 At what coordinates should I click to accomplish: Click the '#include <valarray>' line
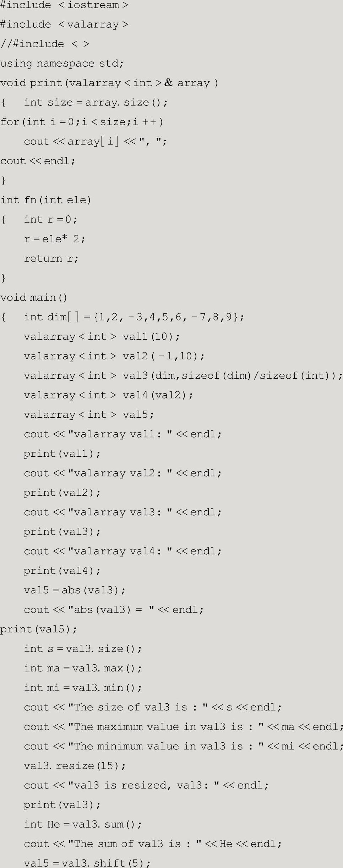pos(64,24)
